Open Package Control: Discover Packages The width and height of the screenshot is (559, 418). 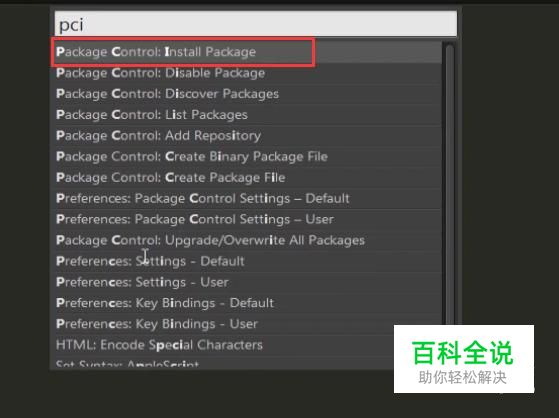pyautogui.click(x=248, y=94)
